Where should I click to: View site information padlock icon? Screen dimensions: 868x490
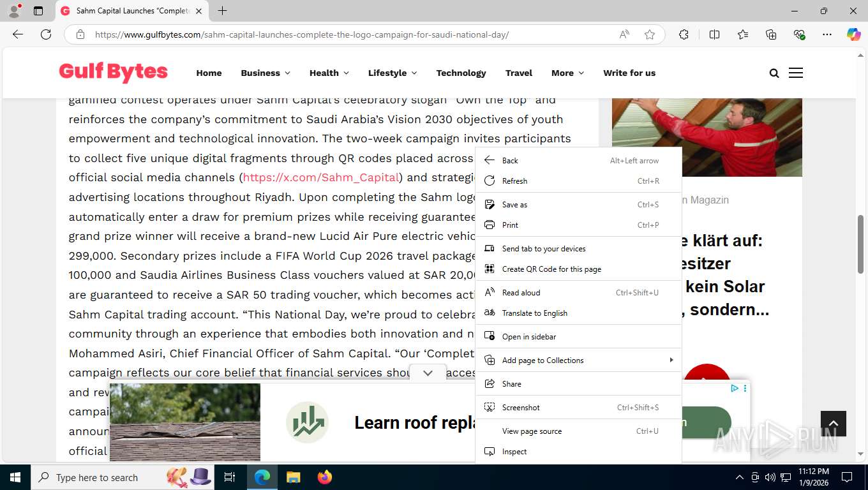pyautogui.click(x=80, y=34)
